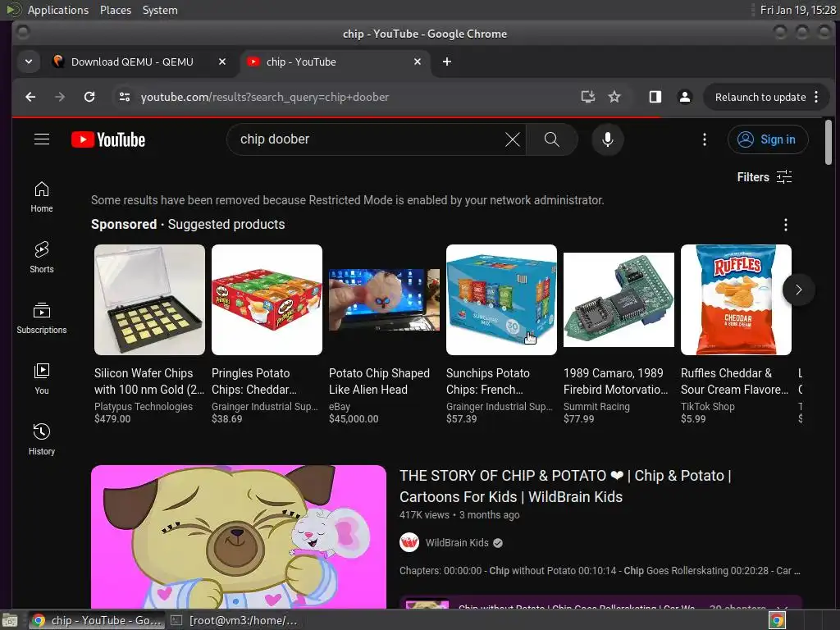View site information icon in address bar
This screenshot has height=630, width=840.
125,97
